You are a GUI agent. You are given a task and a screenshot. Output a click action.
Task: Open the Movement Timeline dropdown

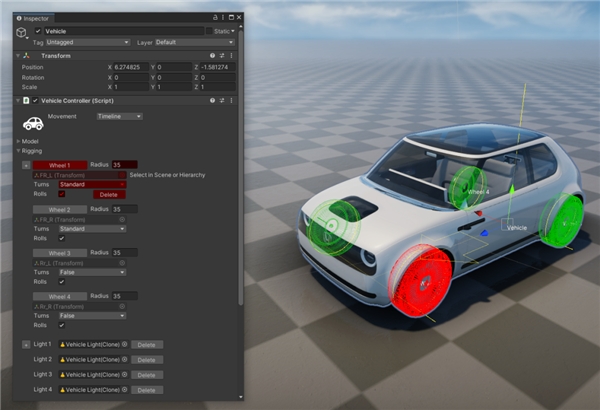click(x=119, y=116)
